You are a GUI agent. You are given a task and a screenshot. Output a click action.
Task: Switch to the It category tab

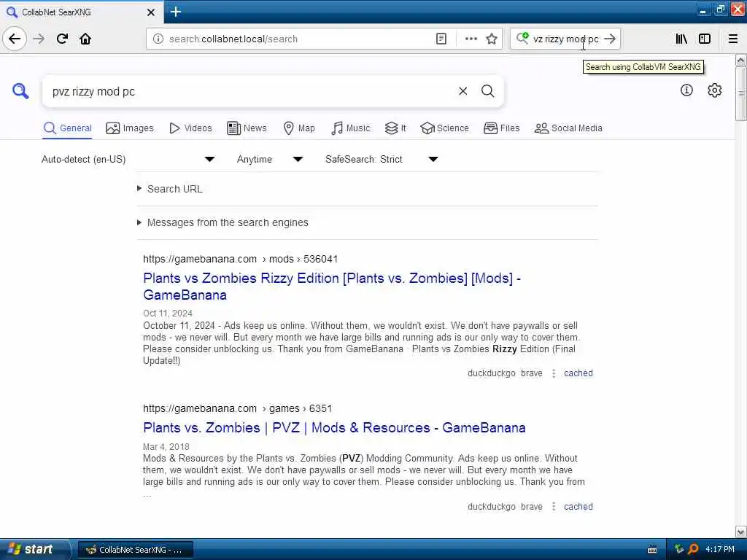[395, 128]
